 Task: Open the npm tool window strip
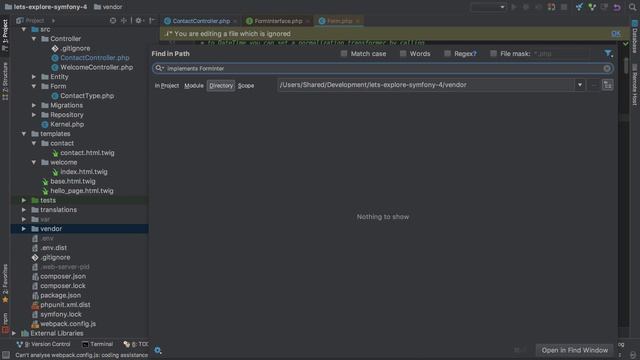click(x=5, y=322)
